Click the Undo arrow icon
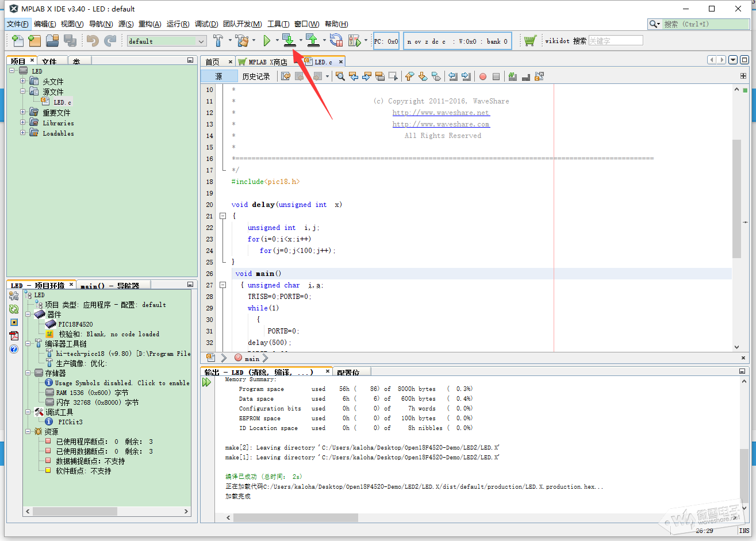 tap(93, 41)
